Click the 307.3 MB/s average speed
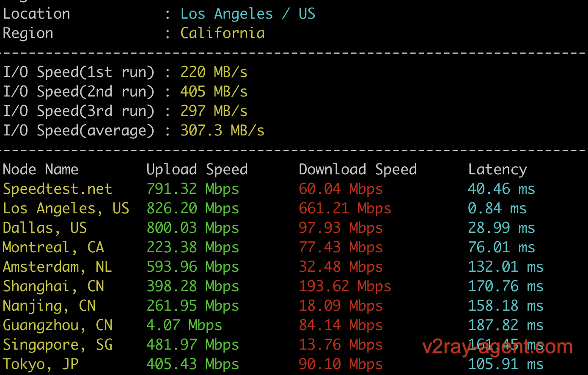Viewport: 588px width, 375px height. [223, 130]
